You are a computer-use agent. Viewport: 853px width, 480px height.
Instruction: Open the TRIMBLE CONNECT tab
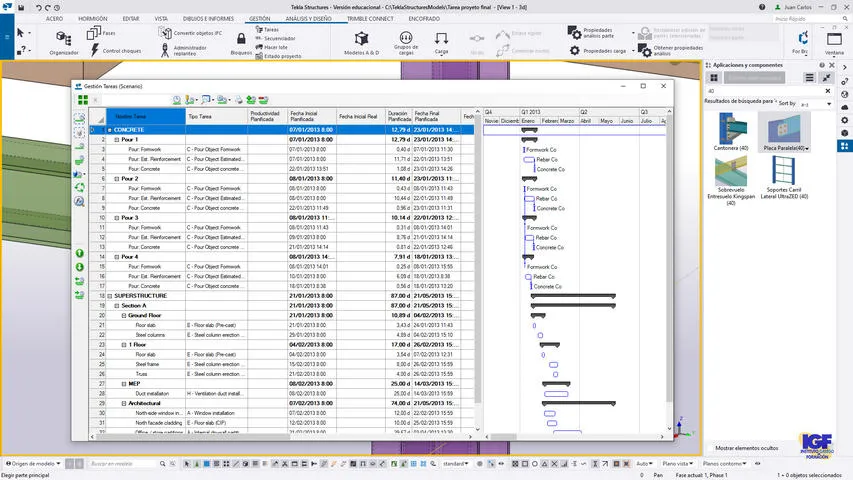pyautogui.click(x=370, y=19)
